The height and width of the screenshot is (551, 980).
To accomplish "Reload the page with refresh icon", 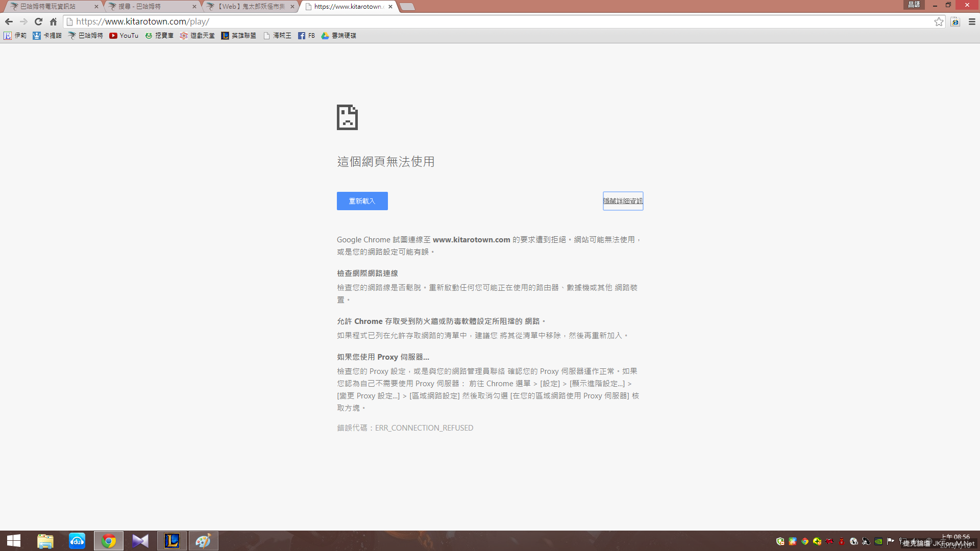I will click(x=38, y=21).
